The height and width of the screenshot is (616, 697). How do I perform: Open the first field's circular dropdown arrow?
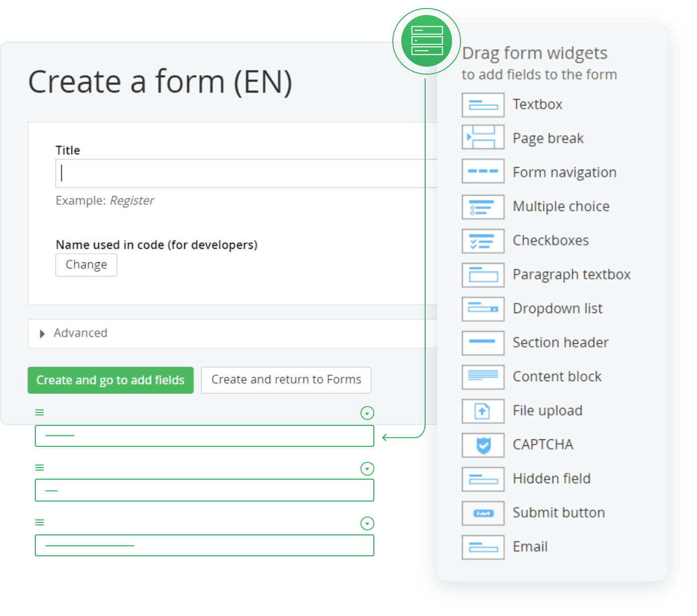[367, 413]
